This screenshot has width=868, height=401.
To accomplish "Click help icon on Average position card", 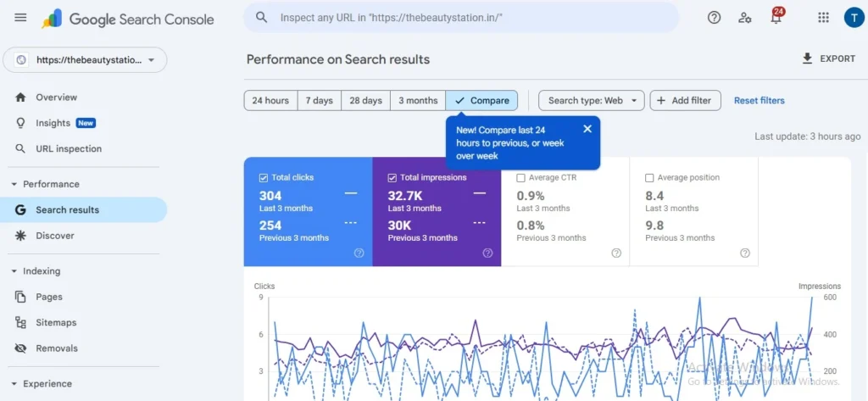I will [x=745, y=253].
